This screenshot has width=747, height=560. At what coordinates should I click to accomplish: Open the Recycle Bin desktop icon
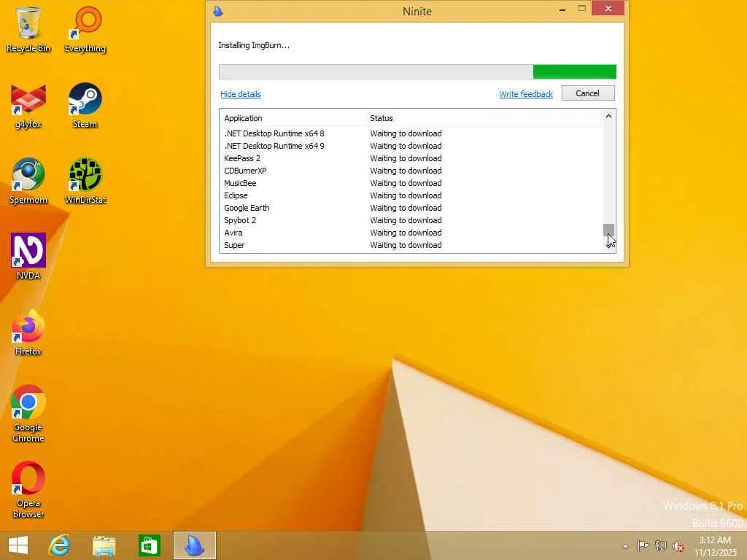[x=28, y=29]
